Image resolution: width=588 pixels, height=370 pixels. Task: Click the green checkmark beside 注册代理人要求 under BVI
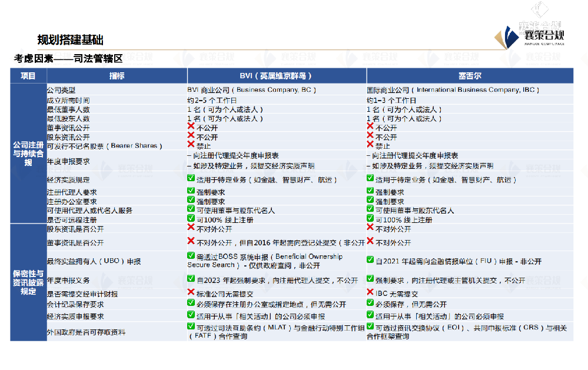191,191
